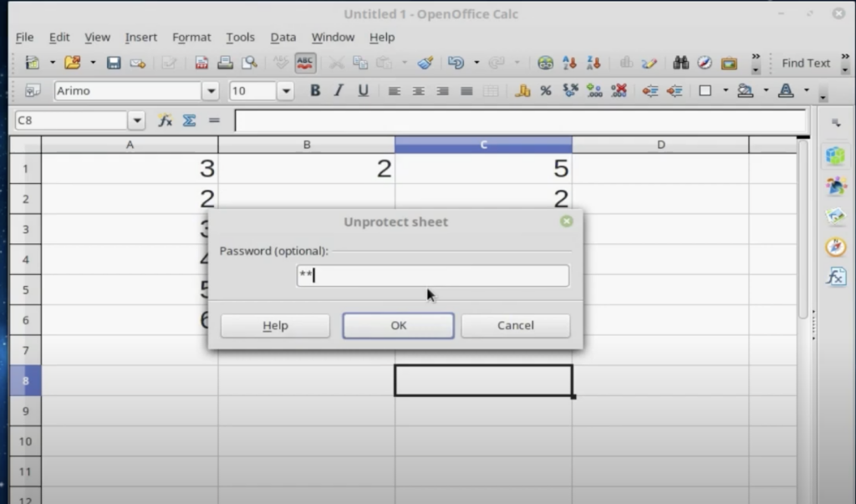Click inside the password input field
Screen dimensions: 856x504
pyautogui.click(x=432, y=275)
